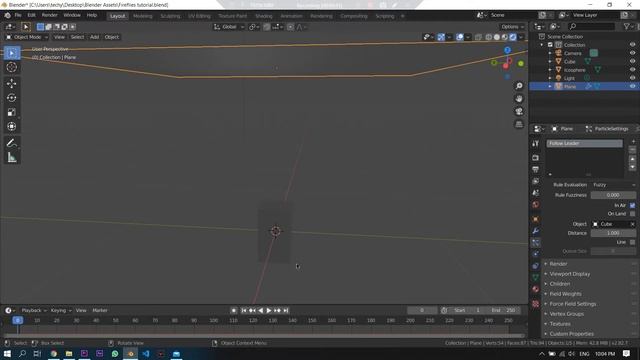
Task: Hide the Light object in outliner
Action: 632,78
